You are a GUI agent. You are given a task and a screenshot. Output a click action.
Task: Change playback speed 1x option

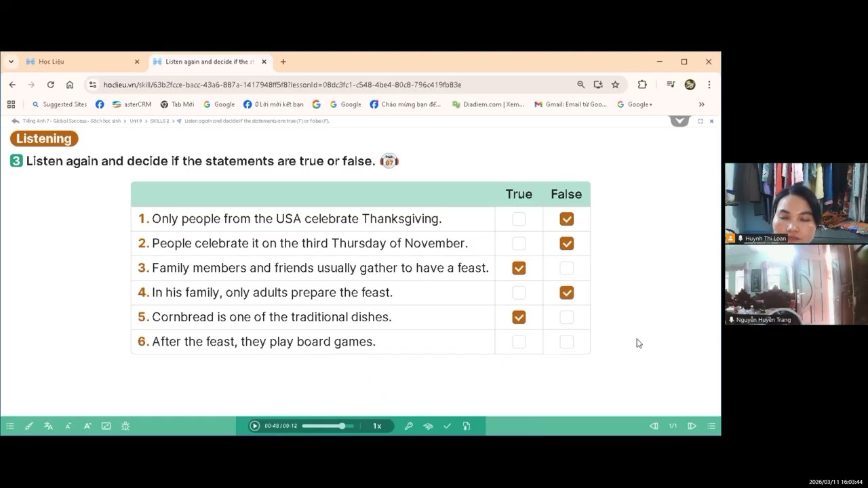coord(377,426)
